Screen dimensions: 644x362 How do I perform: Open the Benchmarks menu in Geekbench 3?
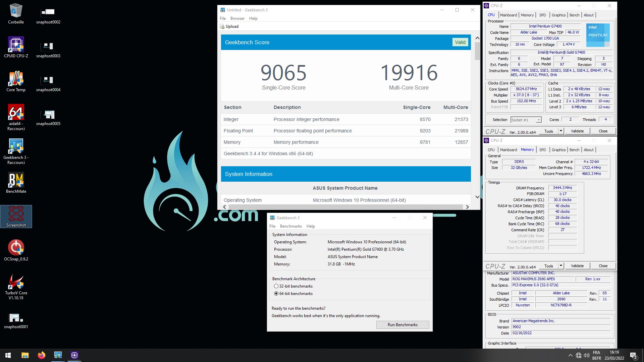[291, 226]
